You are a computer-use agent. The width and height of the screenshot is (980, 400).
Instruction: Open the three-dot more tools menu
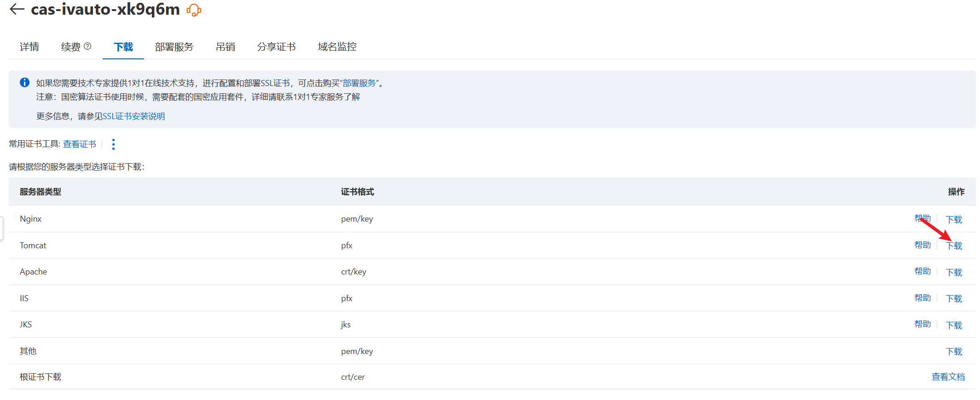click(113, 144)
